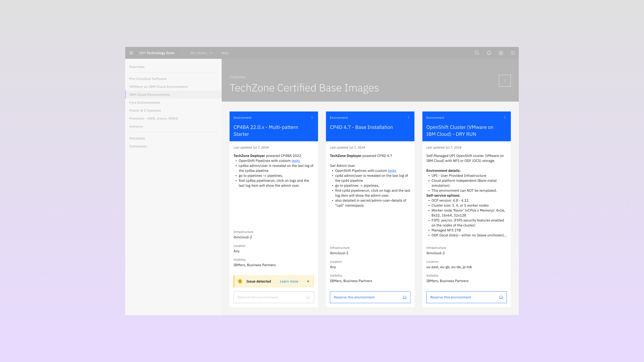
Task: Expand the My Library dropdown
Action: [201, 53]
